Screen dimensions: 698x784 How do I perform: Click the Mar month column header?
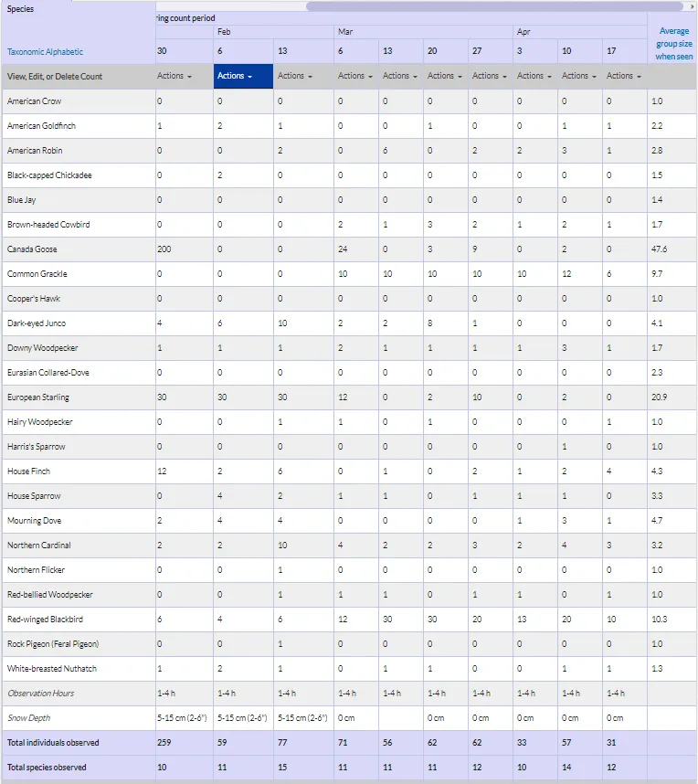345,32
